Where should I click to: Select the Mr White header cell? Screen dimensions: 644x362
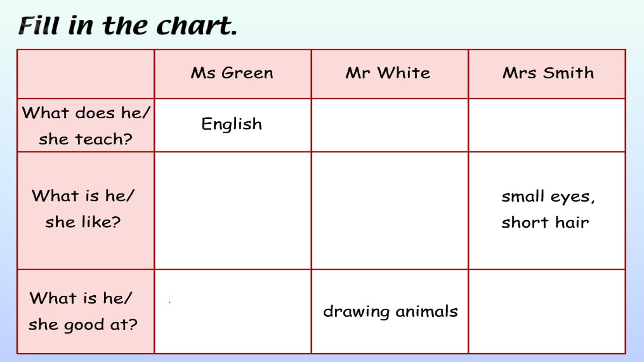click(390, 74)
